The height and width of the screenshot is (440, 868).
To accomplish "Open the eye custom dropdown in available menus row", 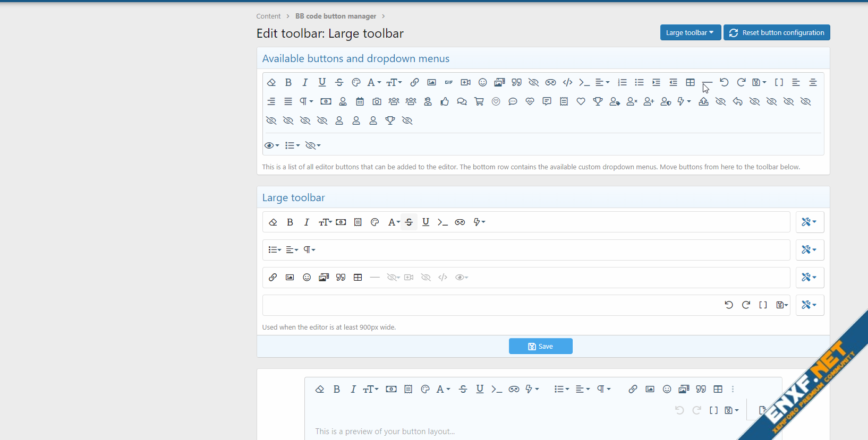I will 271,145.
